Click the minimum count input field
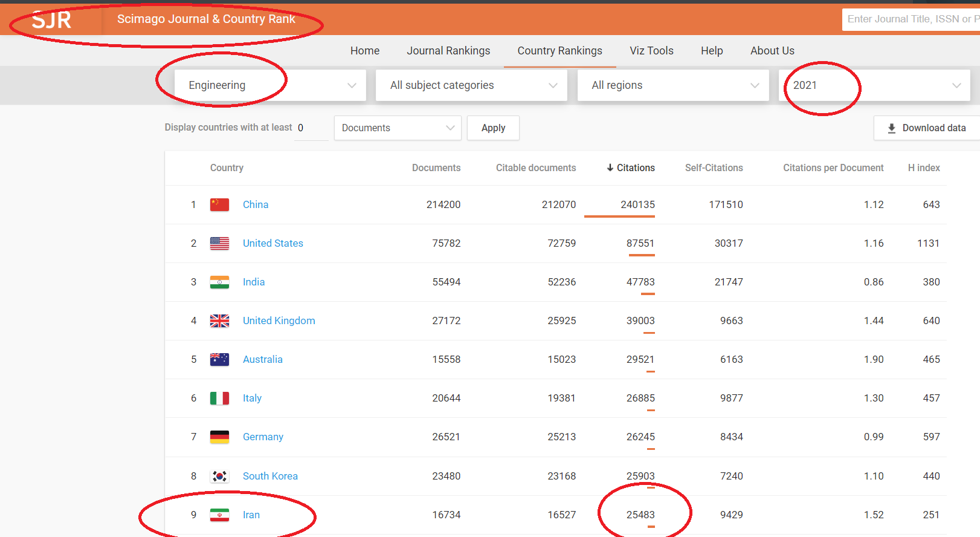 (x=311, y=128)
